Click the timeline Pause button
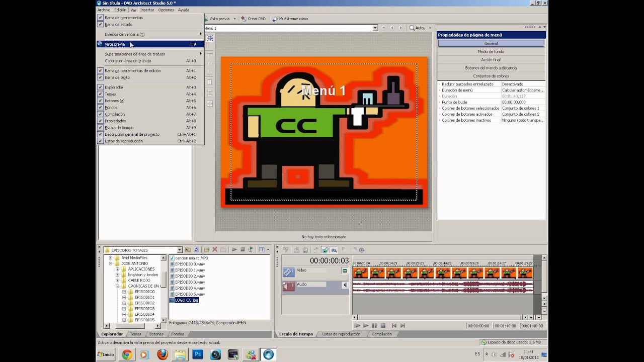This screenshot has width=644, height=362. [374, 326]
